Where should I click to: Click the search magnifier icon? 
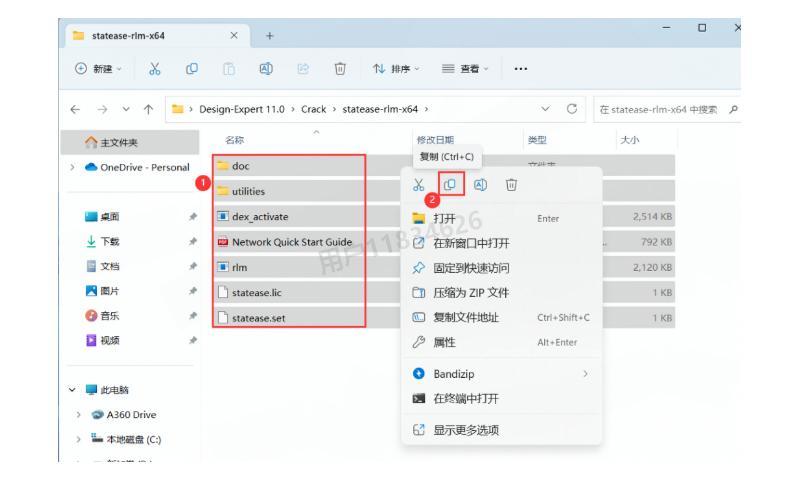(x=734, y=109)
